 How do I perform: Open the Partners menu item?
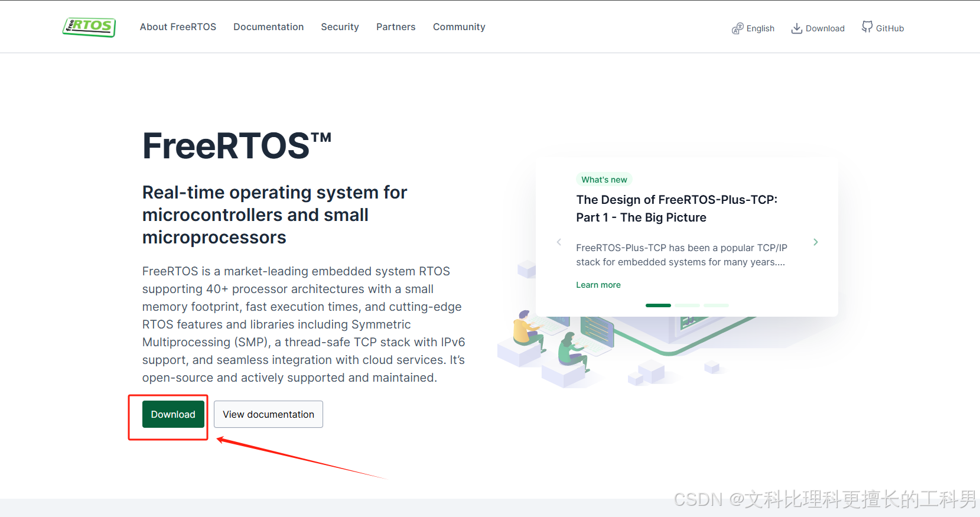(x=396, y=27)
